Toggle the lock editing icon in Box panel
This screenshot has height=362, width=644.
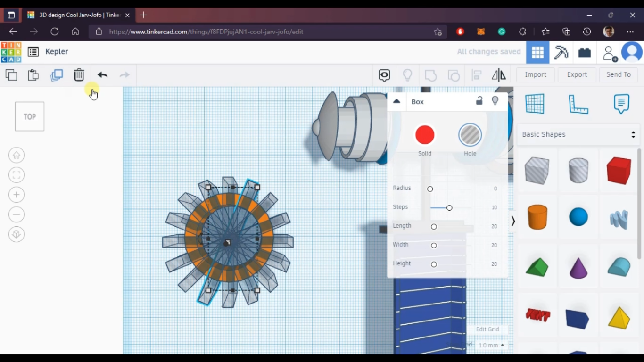479,101
